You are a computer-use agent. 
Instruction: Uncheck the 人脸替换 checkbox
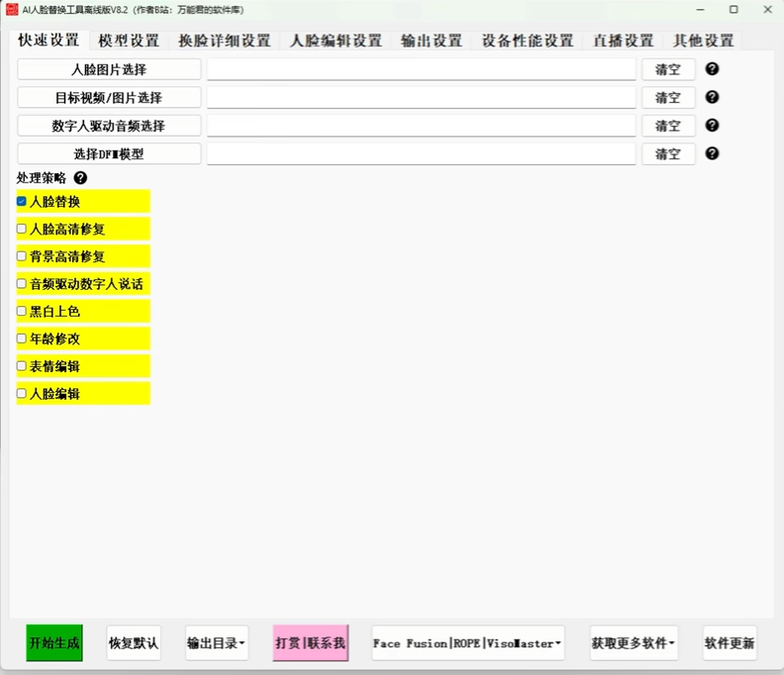pyautogui.click(x=22, y=201)
